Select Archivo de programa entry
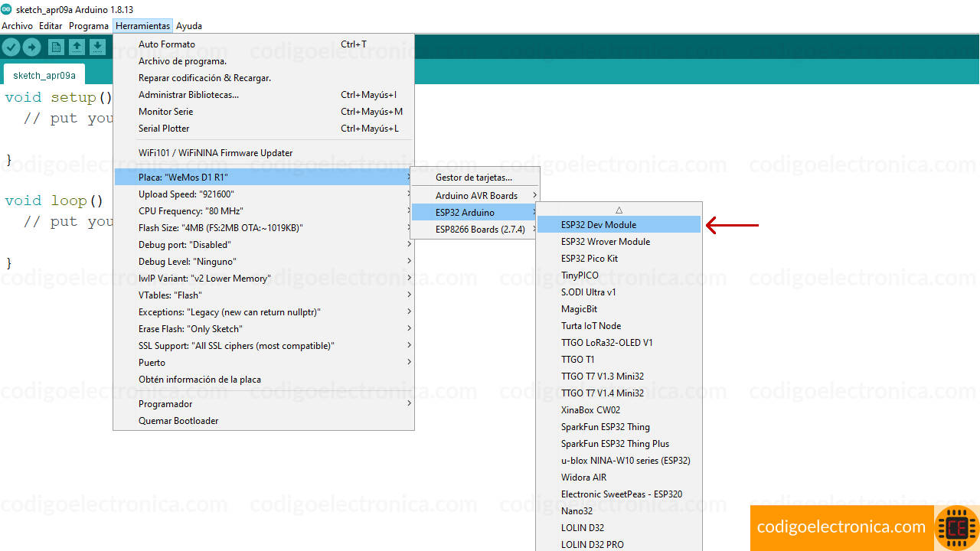Viewport: 980px width, 551px height. [263, 61]
